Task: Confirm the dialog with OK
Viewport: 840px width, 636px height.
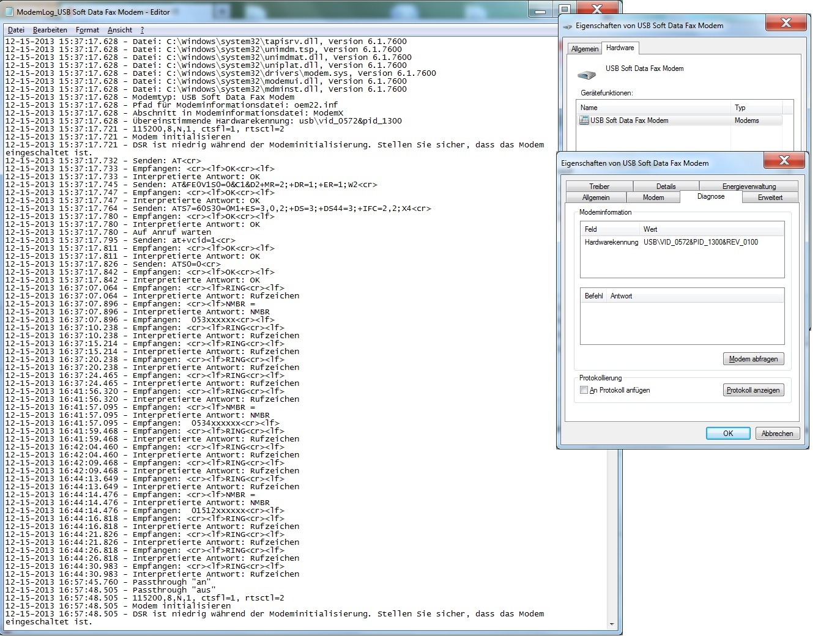Action: [727, 434]
